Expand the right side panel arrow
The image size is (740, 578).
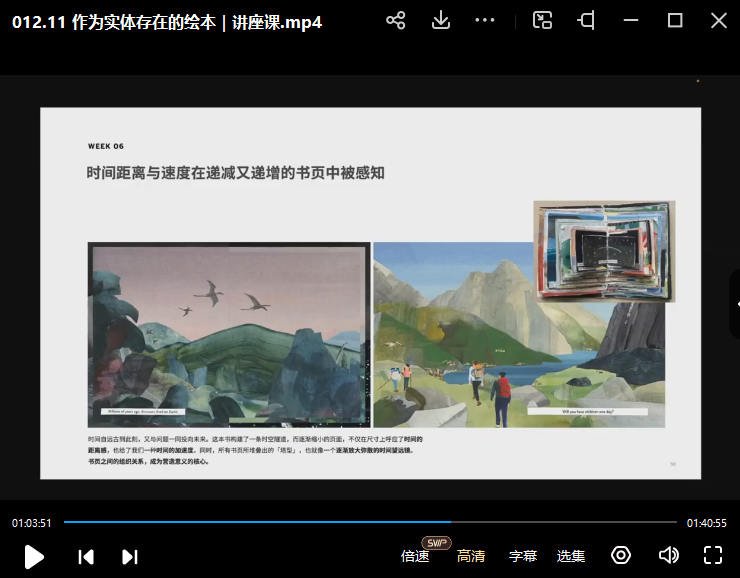pos(735,304)
